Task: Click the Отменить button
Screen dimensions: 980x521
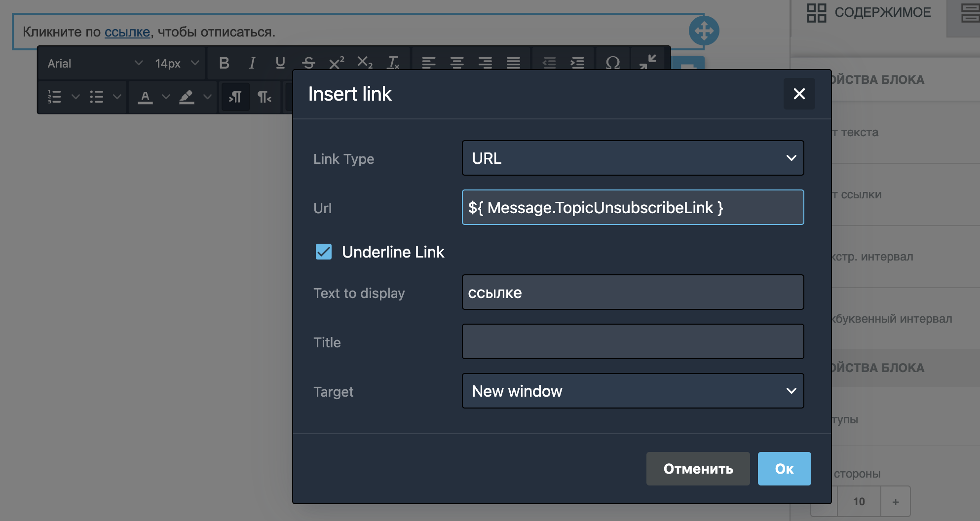Action: [x=698, y=469]
